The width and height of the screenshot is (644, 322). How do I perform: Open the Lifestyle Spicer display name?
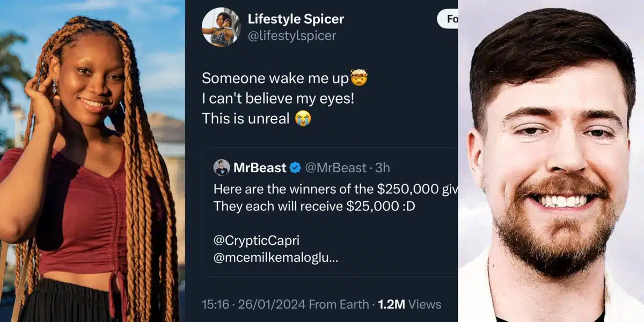[296, 19]
